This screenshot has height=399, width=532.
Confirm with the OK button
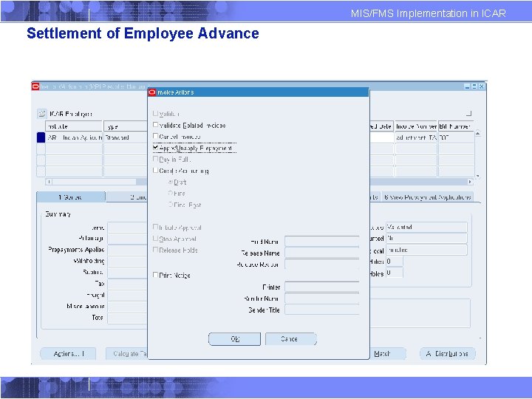pos(234,339)
